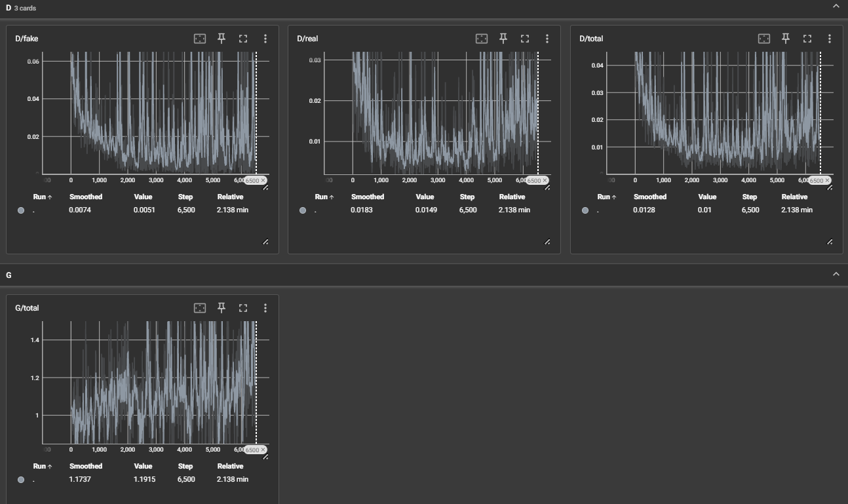This screenshot has width=848, height=504.
Task: Click the step 6500 marker on G/total chart
Action: point(252,450)
